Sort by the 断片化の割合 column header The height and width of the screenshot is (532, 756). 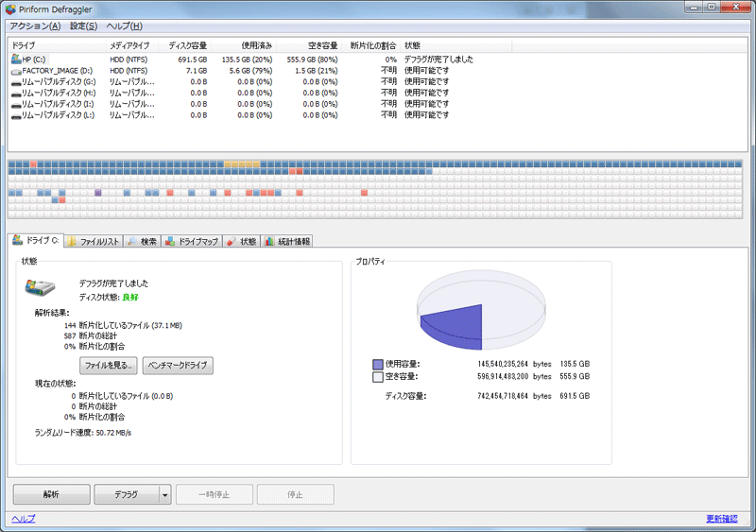coord(370,45)
